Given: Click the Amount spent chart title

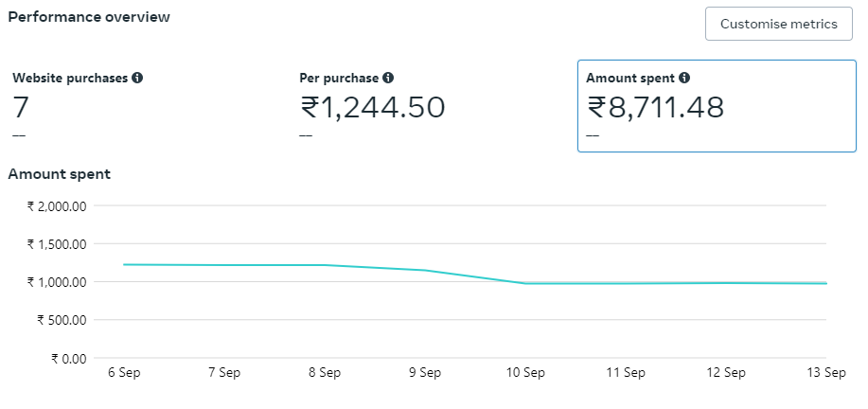Looking at the screenshot, I should (x=59, y=174).
